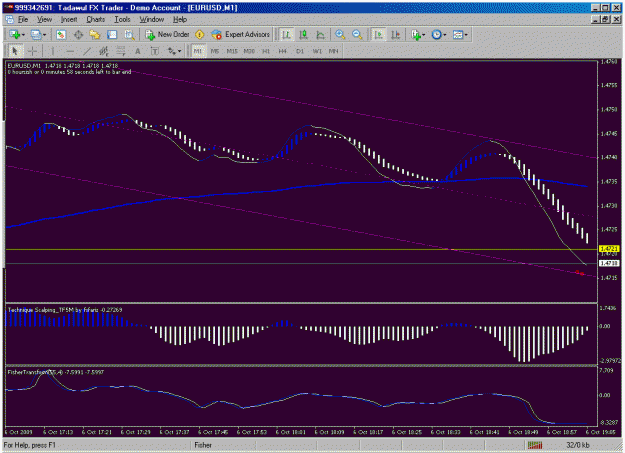
Task: Switch to H1 timeframe
Action: click(266, 51)
